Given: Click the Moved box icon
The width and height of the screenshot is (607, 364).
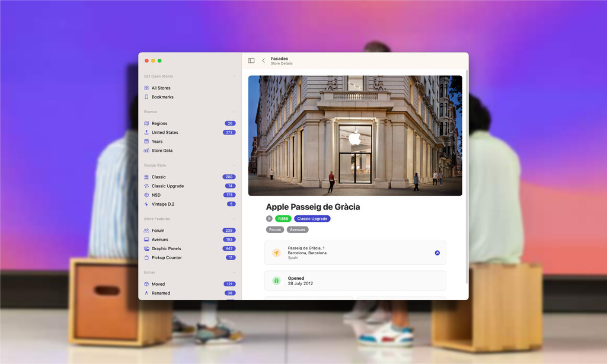Looking at the screenshot, I should click(146, 284).
